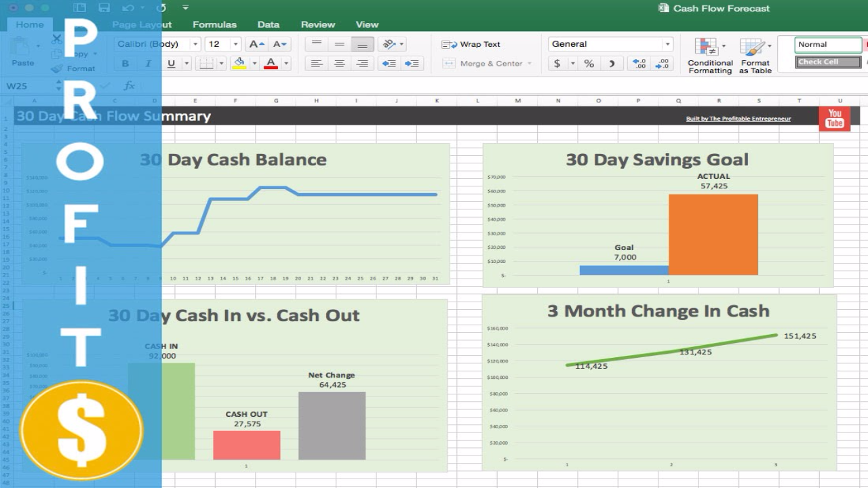This screenshot has width=868, height=488.
Task: Click the 151,425 data label
Action: point(800,336)
